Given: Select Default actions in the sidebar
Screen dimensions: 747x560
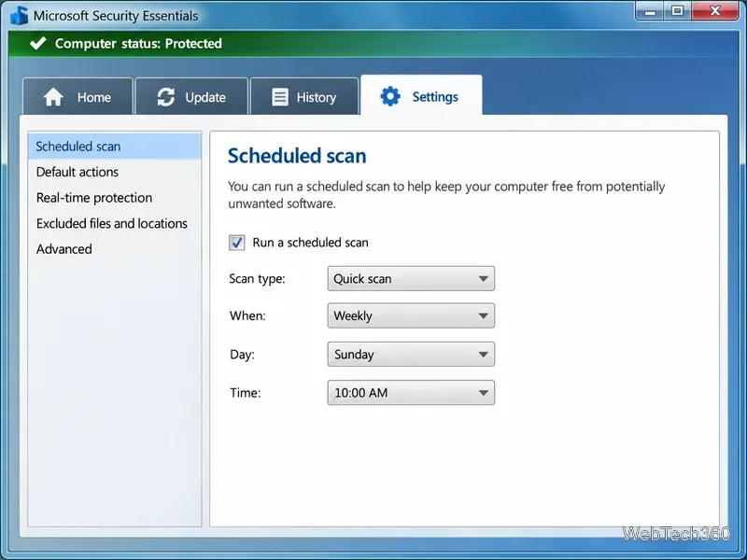Looking at the screenshot, I should click(x=114, y=172).
